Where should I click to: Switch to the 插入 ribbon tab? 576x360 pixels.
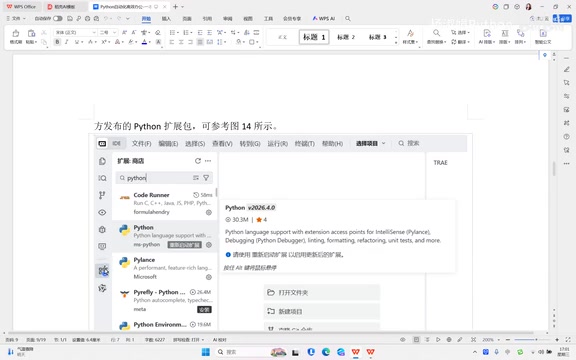tap(166, 18)
